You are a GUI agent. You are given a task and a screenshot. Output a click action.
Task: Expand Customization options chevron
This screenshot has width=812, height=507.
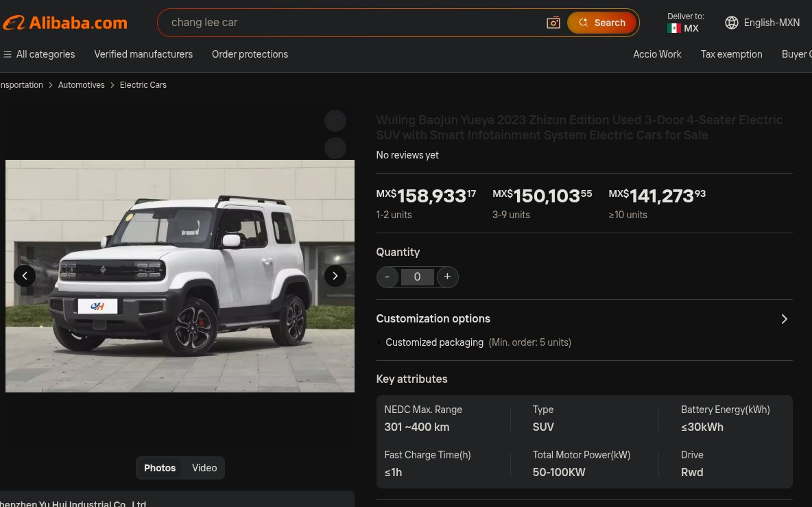pyautogui.click(x=784, y=319)
